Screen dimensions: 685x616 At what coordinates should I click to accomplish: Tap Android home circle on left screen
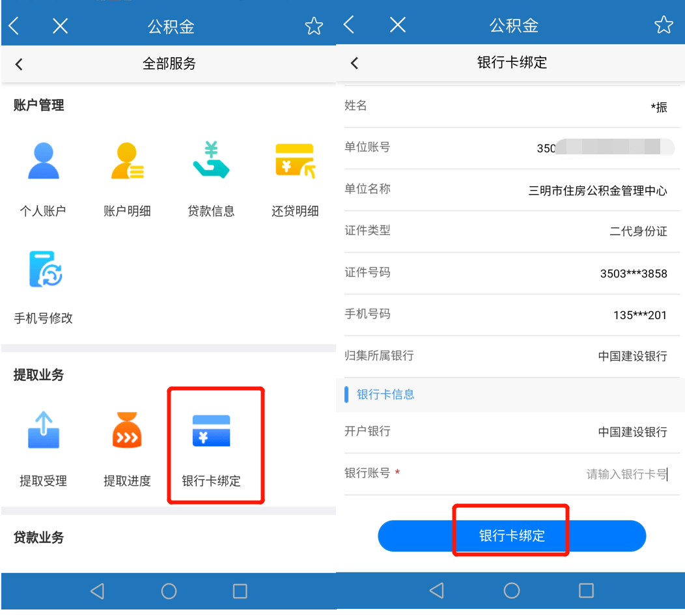tap(169, 591)
